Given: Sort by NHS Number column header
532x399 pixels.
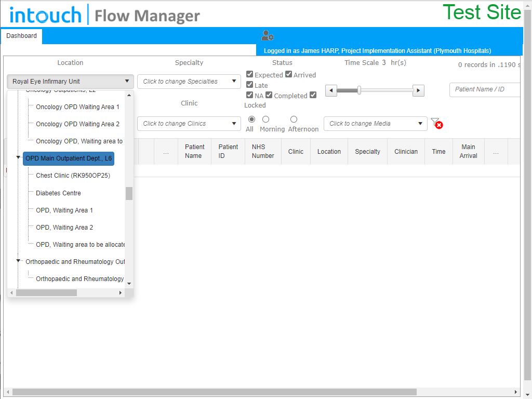Looking at the screenshot, I should point(263,151).
